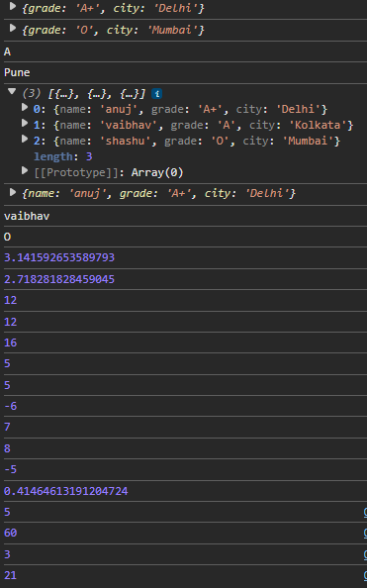
Task: Select the 'length: 3' property line
Action: [x=63, y=156]
